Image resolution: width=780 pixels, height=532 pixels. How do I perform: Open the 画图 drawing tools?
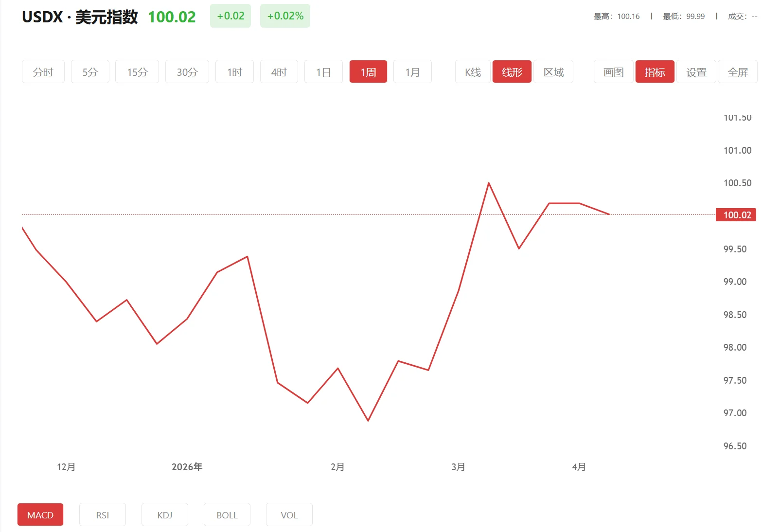613,72
